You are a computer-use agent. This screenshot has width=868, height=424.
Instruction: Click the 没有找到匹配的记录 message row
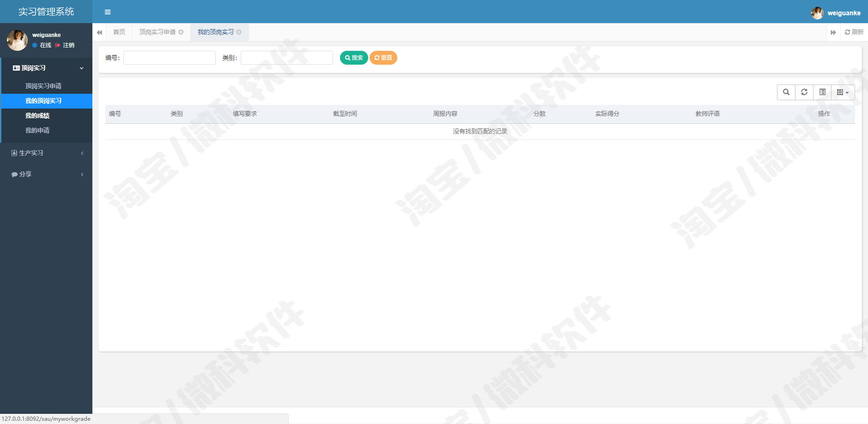[480, 132]
